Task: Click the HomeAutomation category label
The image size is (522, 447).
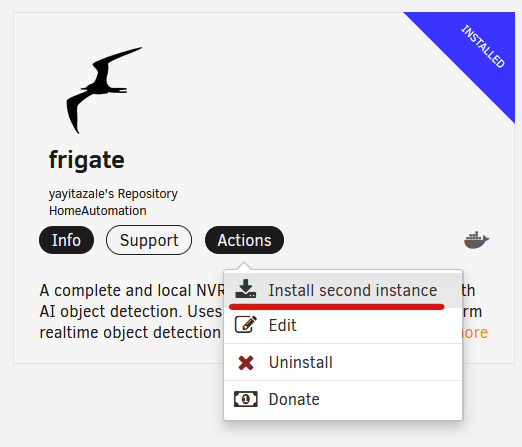Action: click(x=98, y=211)
